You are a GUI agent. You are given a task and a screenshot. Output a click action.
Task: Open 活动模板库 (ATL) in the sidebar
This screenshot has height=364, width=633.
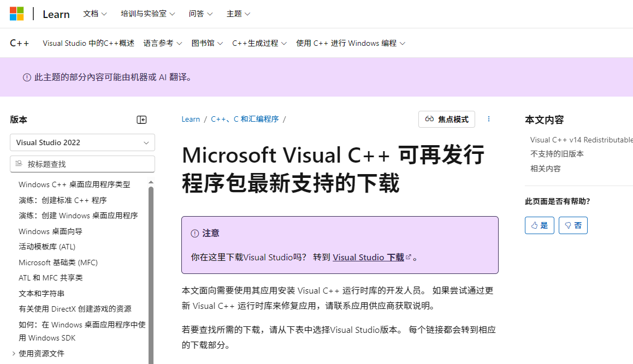point(47,247)
